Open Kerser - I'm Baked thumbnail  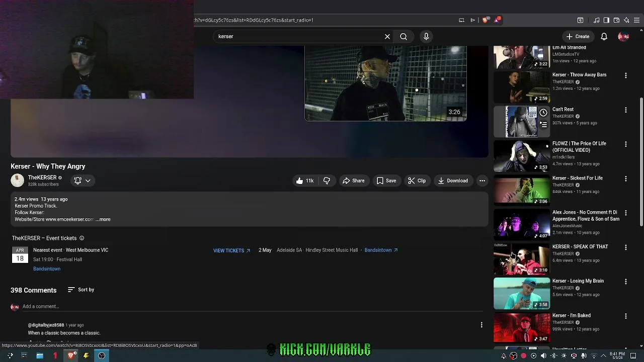coord(521,327)
